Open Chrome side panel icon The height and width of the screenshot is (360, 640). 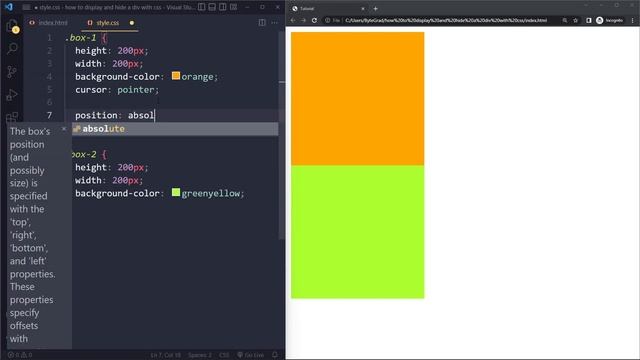click(589, 20)
